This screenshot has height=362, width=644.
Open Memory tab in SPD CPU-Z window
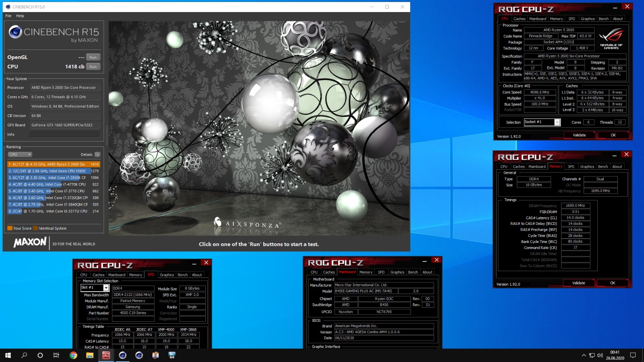(x=135, y=275)
